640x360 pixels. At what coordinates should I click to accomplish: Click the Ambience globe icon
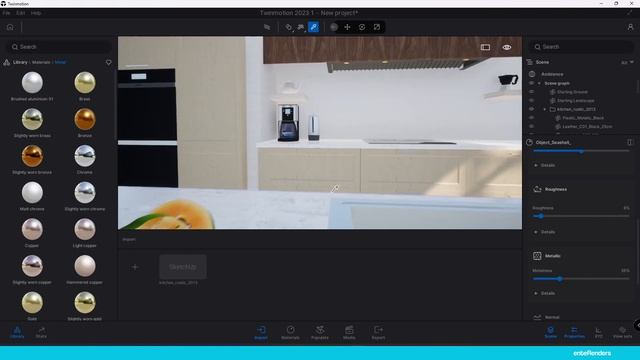(x=532, y=74)
